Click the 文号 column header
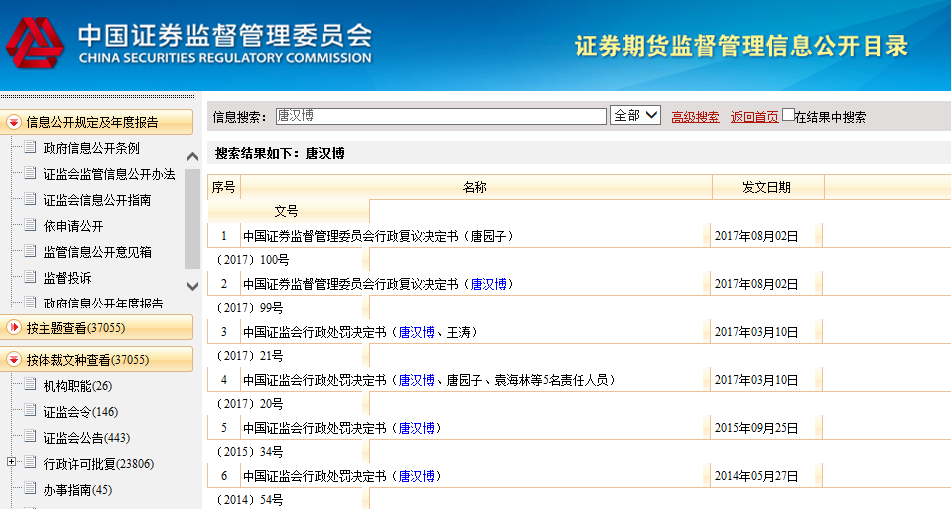The image size is (951, 509). click(x=286, y=211)
